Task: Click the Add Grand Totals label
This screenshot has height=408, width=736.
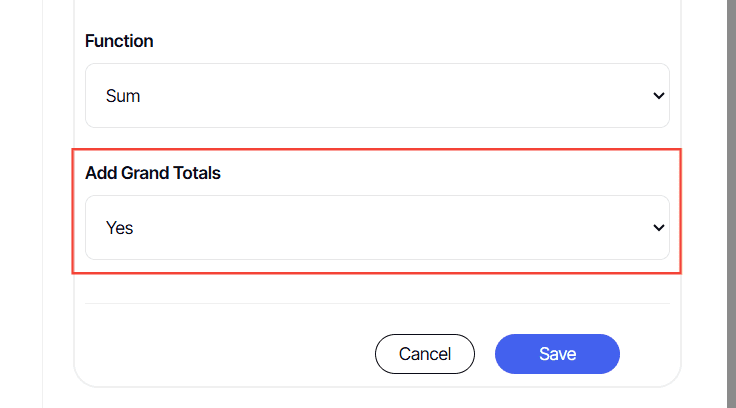Action: pos(153,173)
